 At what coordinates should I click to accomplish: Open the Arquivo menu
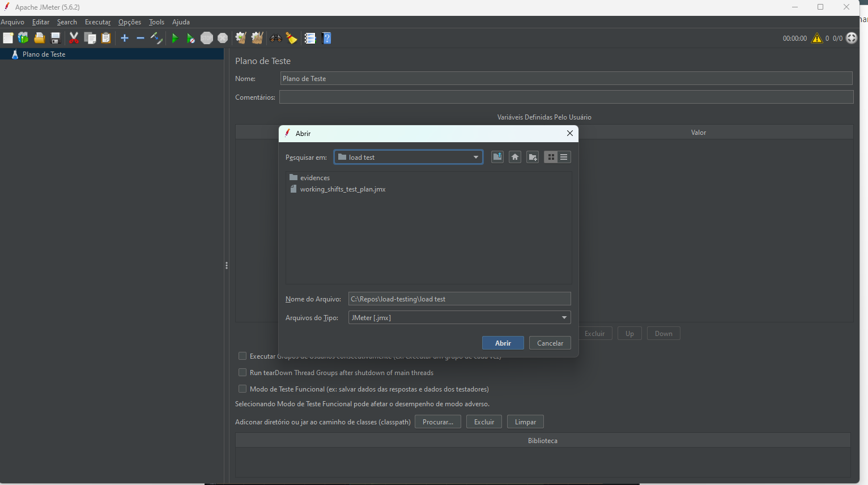point(12,22)
